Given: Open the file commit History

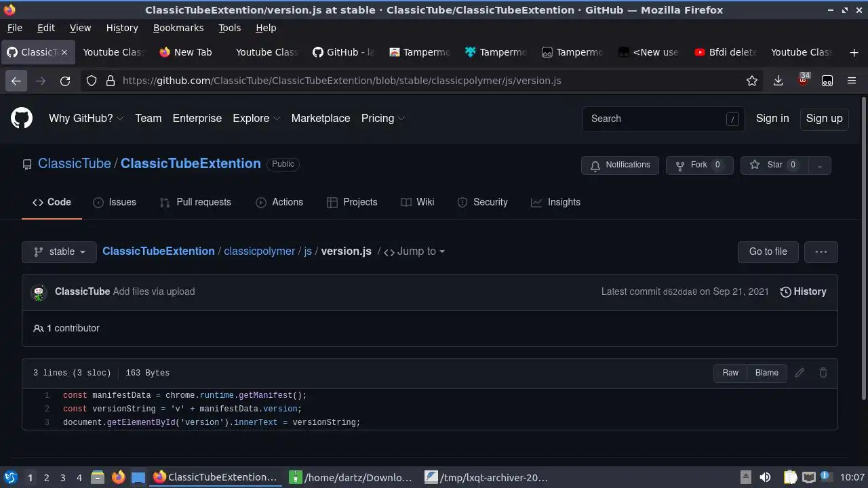Looking at the screenshot, I should click(804, 292).
